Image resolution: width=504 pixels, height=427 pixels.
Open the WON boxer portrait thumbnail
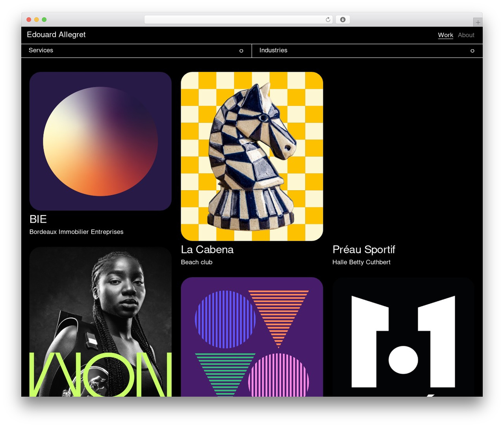pos(100,321)
